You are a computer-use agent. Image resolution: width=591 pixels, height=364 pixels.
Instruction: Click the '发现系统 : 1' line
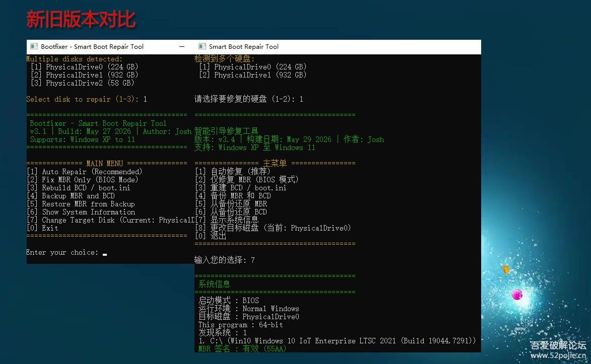(222, 333)
